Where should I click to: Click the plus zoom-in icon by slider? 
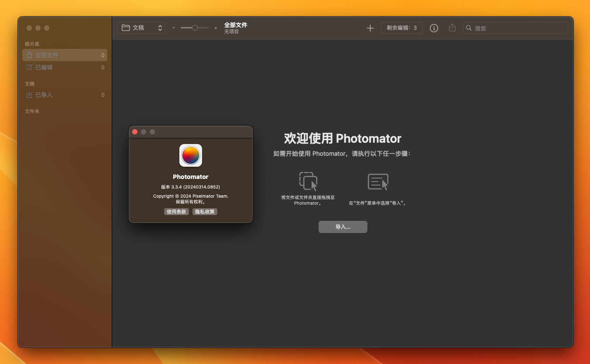click(x=216, y=28)
